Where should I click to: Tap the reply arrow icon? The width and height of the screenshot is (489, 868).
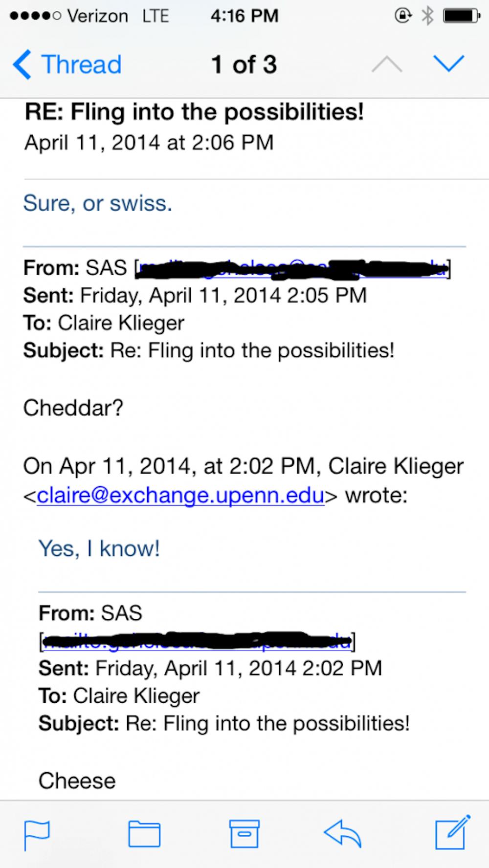pyautogui.click(x=342, y=834)
